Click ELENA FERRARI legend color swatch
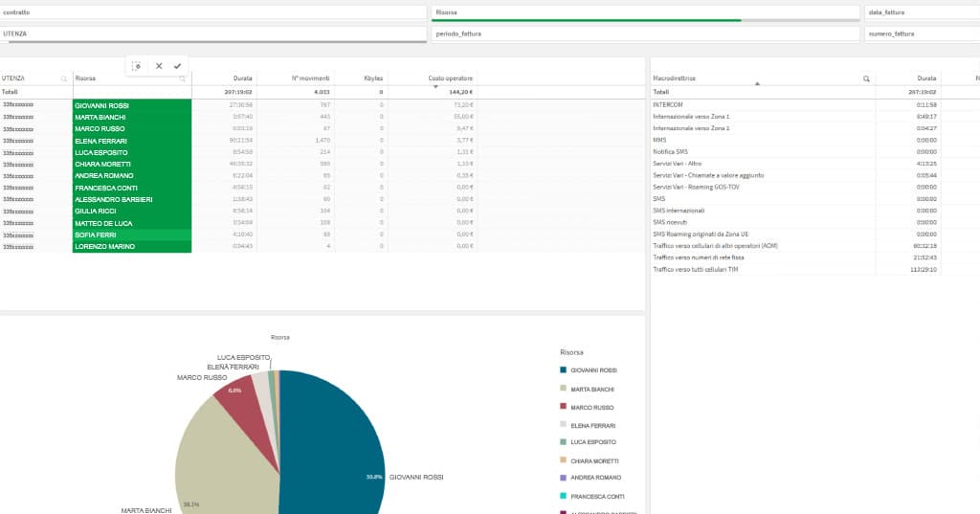The height and width of the screenshot is (514, 980). (x=563, y=425)
